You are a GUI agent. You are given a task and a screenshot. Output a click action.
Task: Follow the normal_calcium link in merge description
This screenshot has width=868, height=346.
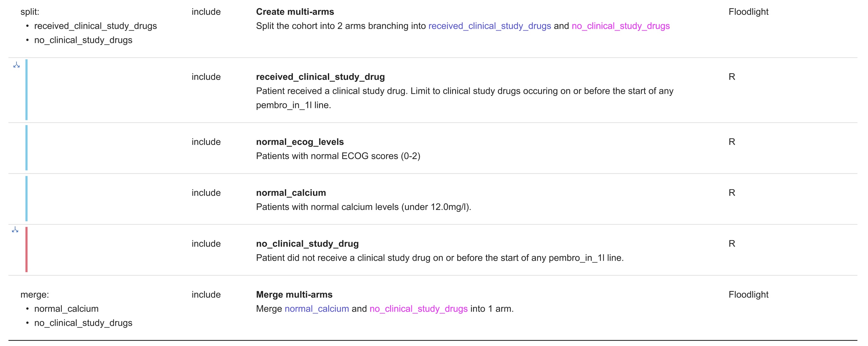(x=316, y=309)
